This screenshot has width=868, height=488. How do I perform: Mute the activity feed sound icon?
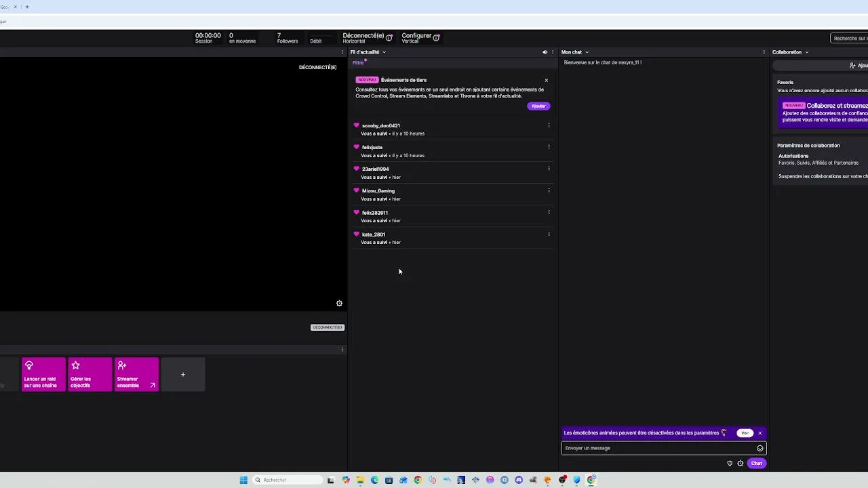[x=545, y=52]
